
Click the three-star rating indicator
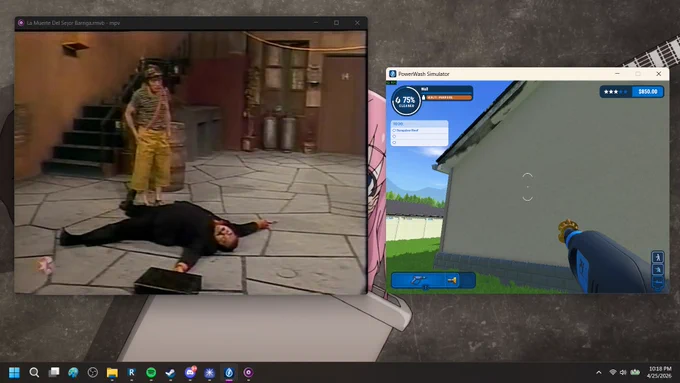[615, 92]
